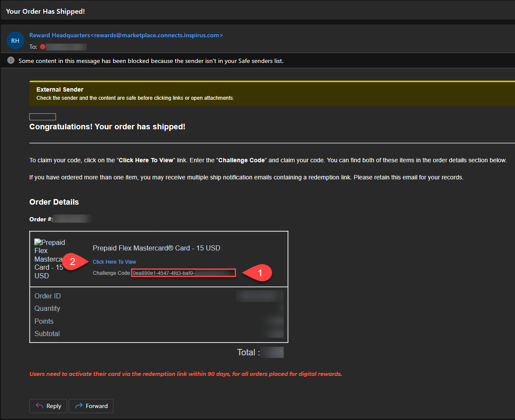Click the red 90 days activation notice
Viewport: 515px width, 420px height.
tap(186, 374)
